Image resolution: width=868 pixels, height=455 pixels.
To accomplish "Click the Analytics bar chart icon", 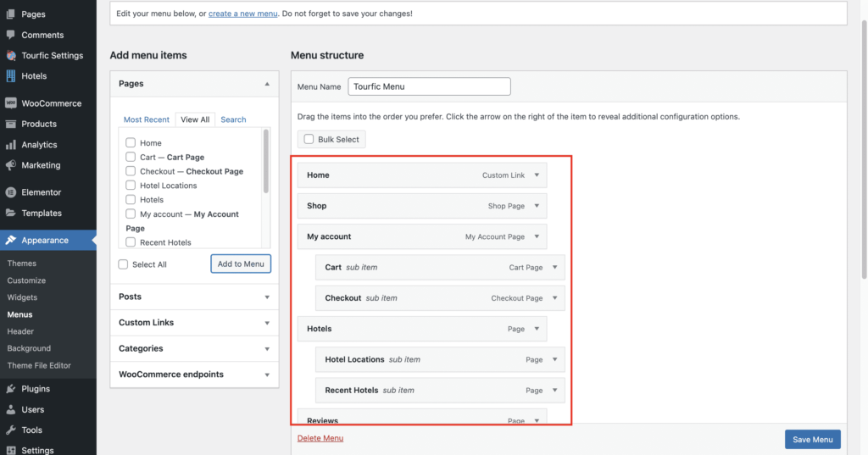I will (x=10, y=145).
